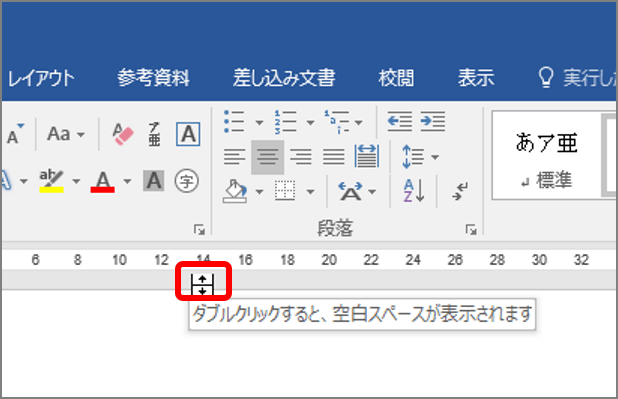Open the highlight color dropdown arrow
This screenshot has width=618, height=399.
[x=76, y=181]
